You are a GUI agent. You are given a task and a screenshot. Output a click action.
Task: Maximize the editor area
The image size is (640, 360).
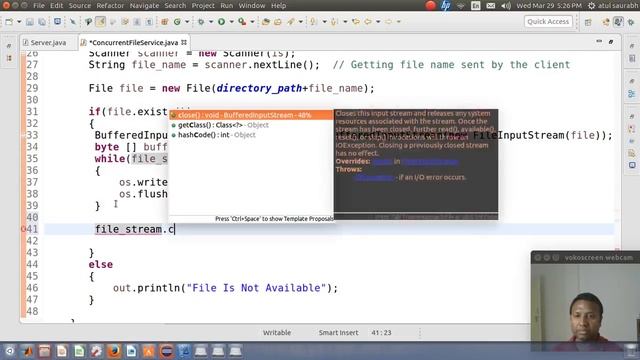611,42
